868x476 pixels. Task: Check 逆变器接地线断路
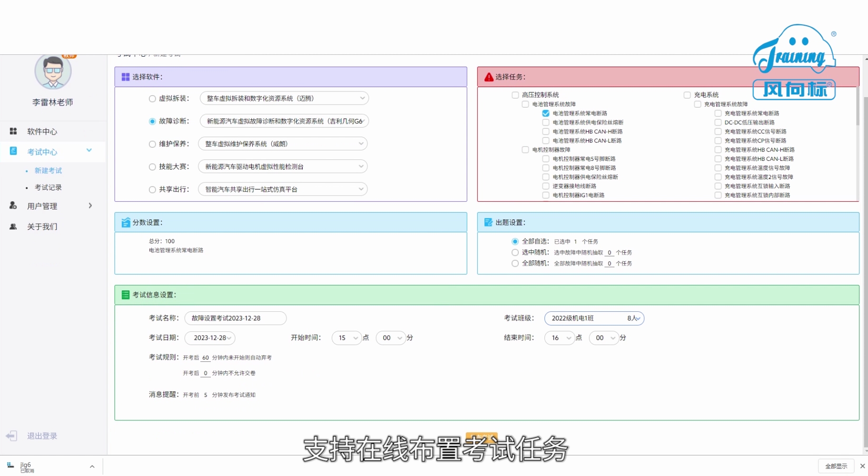pyautogui.click(x=546, y=186)
